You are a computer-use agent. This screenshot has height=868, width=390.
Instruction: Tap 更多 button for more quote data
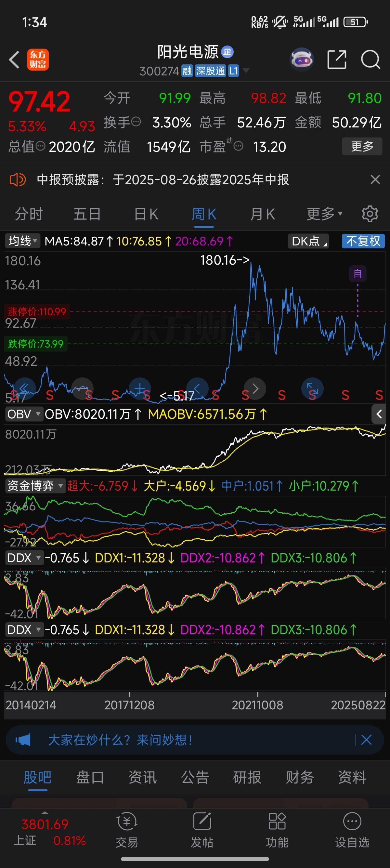pos(362,146)
